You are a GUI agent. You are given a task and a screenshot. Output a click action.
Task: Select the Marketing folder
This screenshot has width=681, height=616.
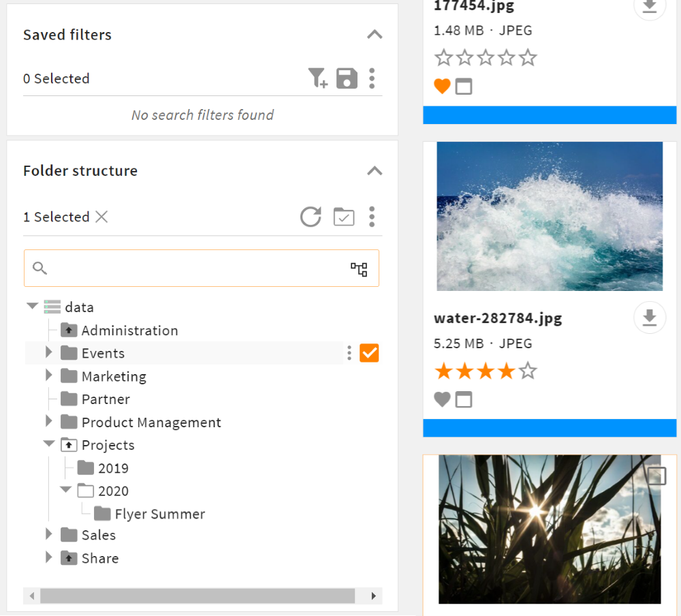click(x=114, y=376)
